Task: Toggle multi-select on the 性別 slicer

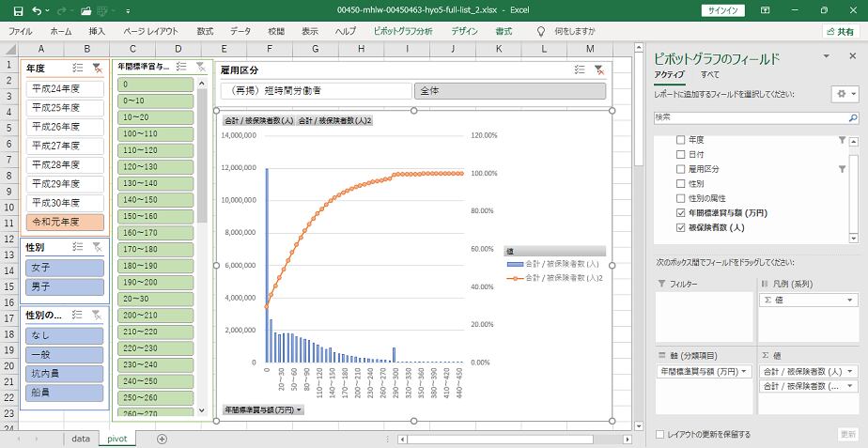Action: point(78,247)
